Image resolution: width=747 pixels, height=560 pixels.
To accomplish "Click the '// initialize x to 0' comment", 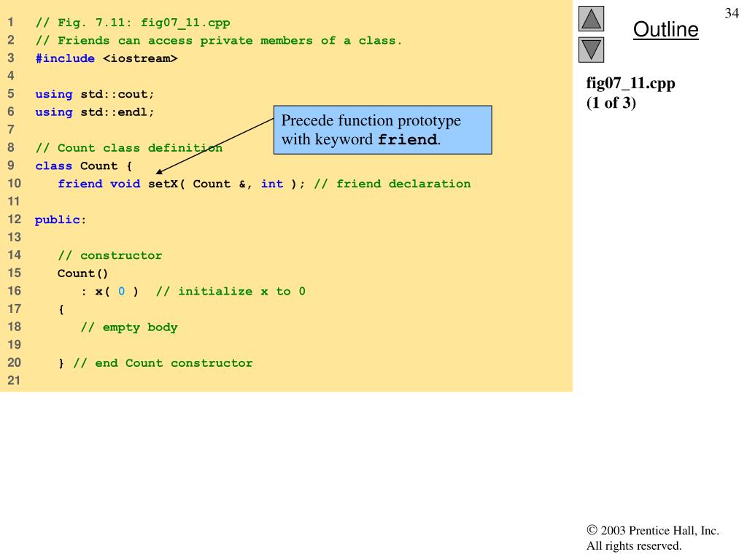I will pos(231,292).
